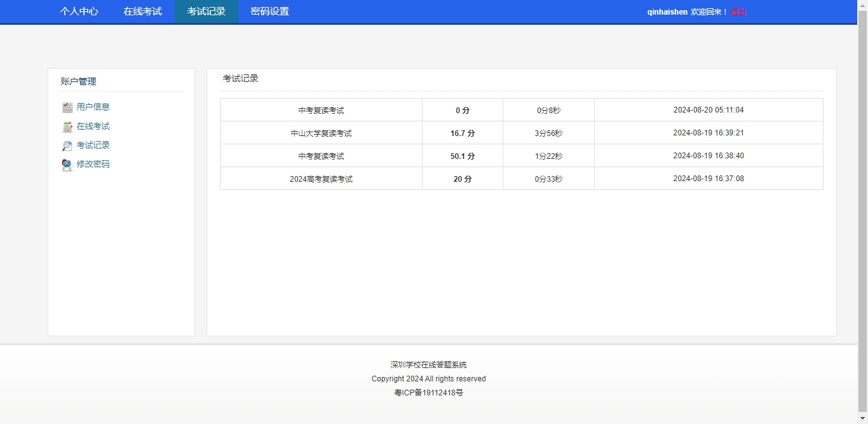868x424 pixels.
Task: Open the 在线考试 sidebar link
Action: click(x=93, y=126)
